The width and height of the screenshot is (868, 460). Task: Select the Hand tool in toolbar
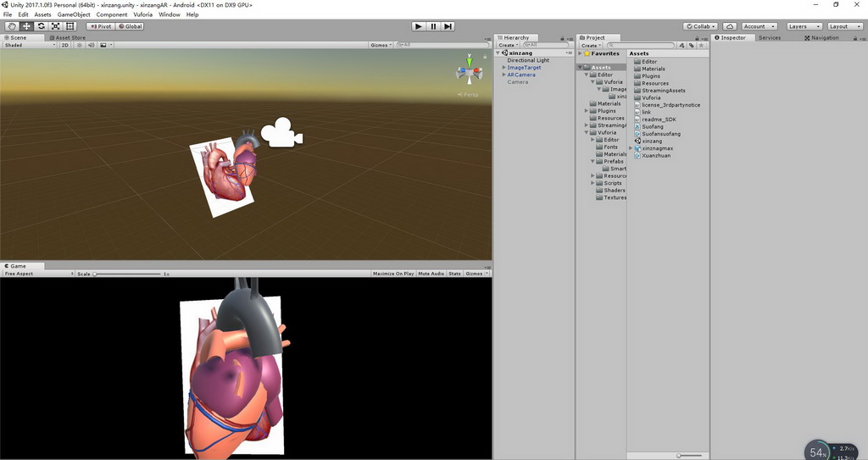click(12, 26)
